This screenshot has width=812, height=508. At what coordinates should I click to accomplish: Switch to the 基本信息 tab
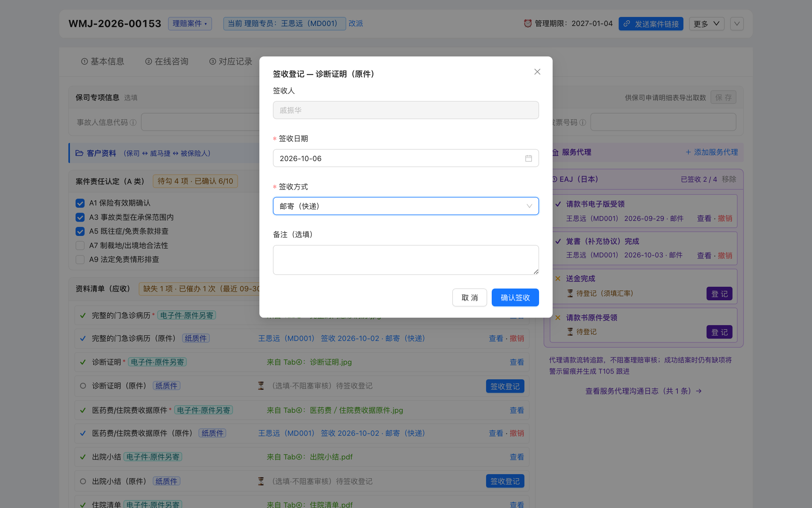tap(103, 61)
